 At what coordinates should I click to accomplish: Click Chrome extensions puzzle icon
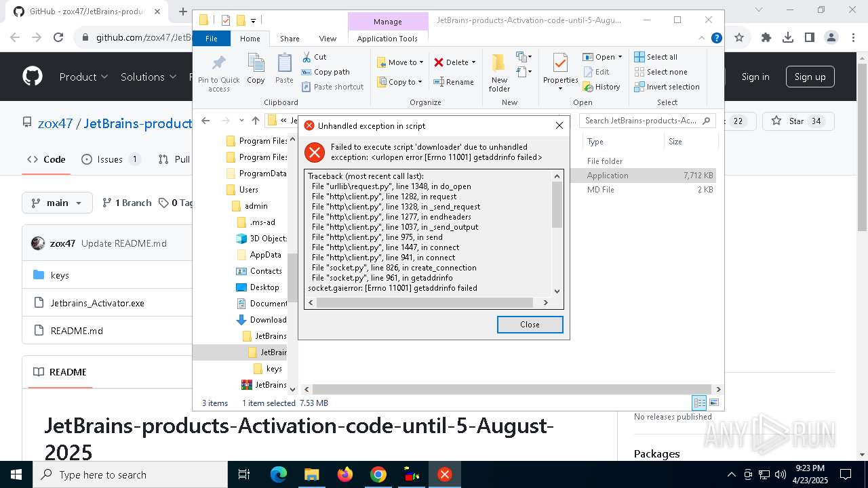[x=766, y=38]
